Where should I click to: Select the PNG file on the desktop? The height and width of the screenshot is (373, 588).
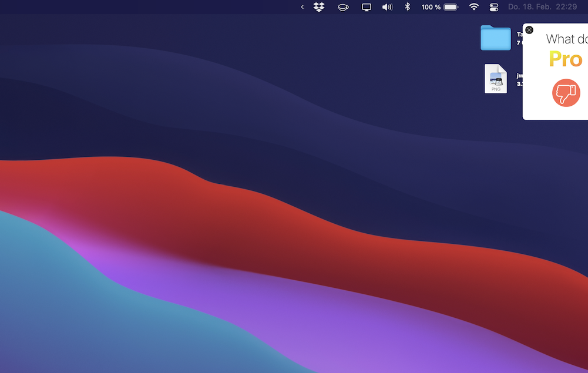click(x=495, y=79)
